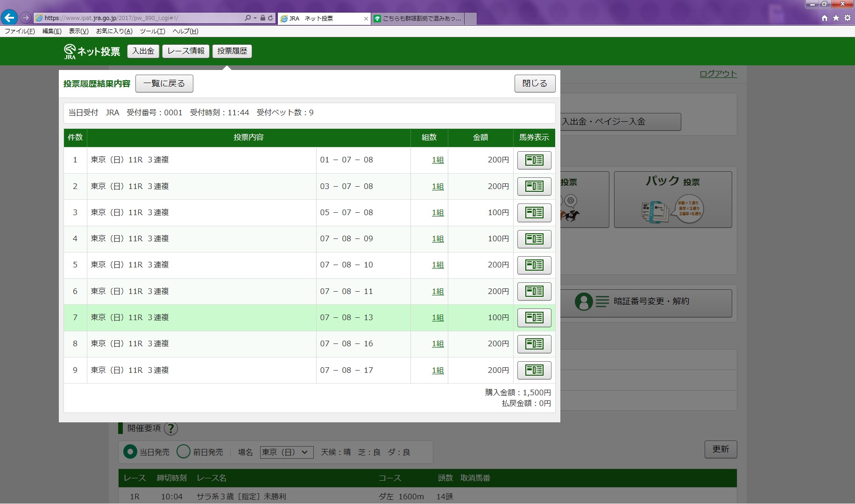855x504 pixels.
Task: Open browser favorites star icon
Action: click(x=836, y=18)
